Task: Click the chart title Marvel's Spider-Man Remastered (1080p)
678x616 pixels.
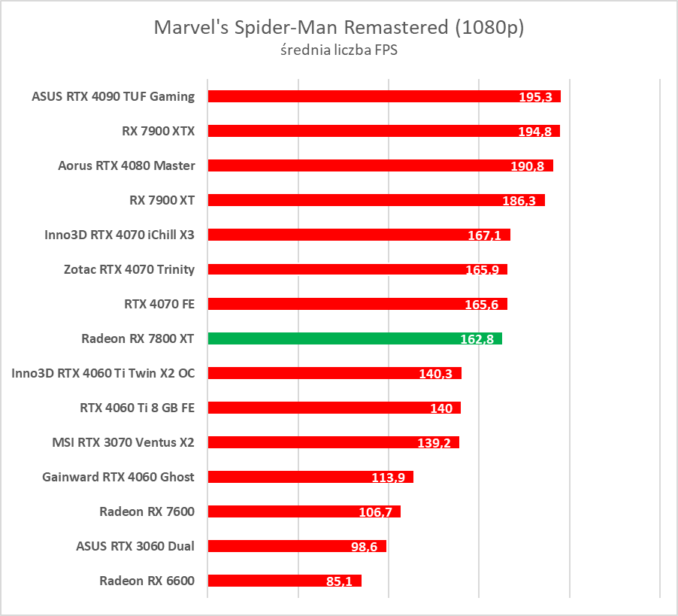Action: [338, 28]
